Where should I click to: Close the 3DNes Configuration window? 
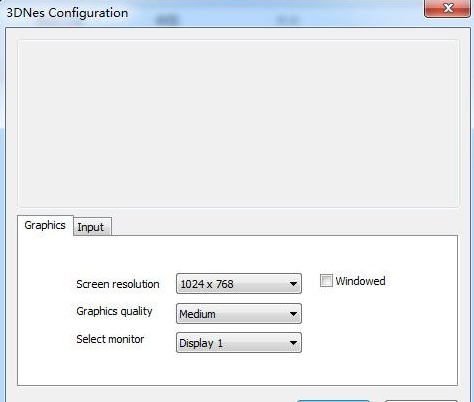[447, 8]
